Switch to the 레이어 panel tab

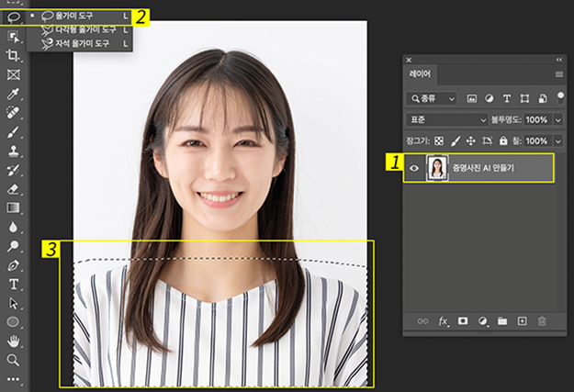tap(422, 73)
